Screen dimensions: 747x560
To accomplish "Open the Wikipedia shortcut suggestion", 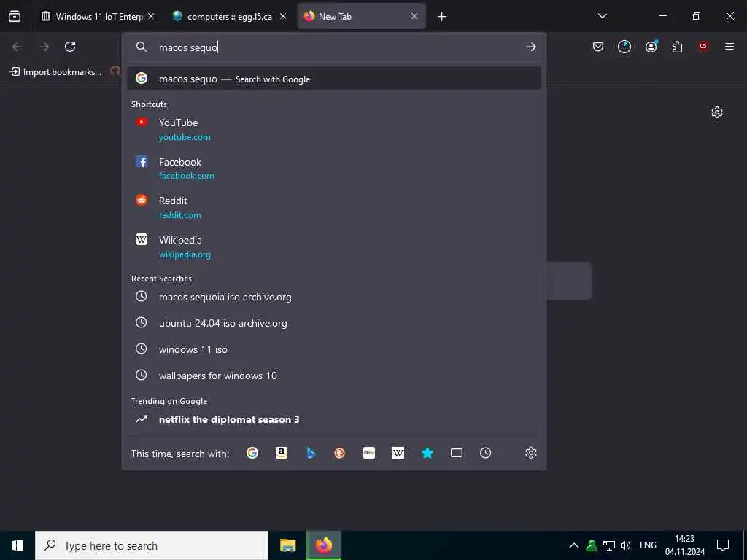I will (334, 246).
